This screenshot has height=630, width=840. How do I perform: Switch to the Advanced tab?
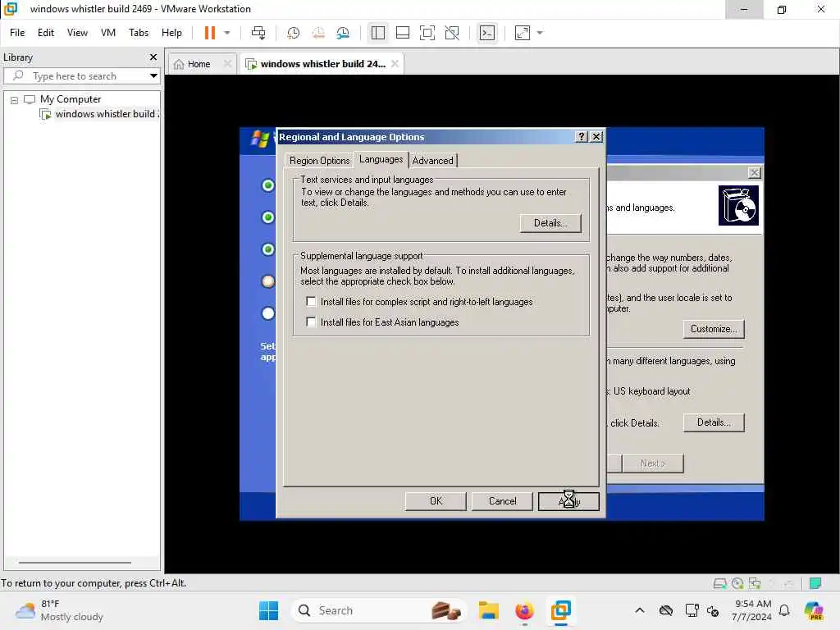pyautogui.click(x=433, y=161)
